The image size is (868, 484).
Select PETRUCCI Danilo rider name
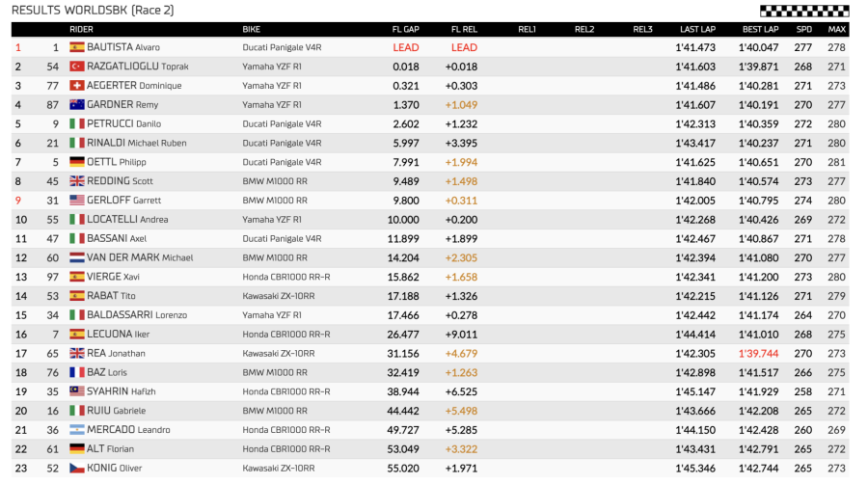[x=123, y=124]
